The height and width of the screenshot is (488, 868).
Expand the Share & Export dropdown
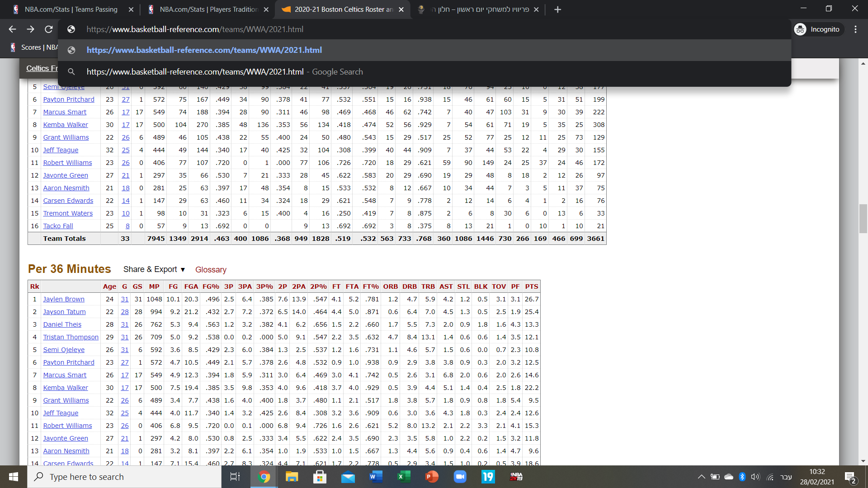[154, 269]
